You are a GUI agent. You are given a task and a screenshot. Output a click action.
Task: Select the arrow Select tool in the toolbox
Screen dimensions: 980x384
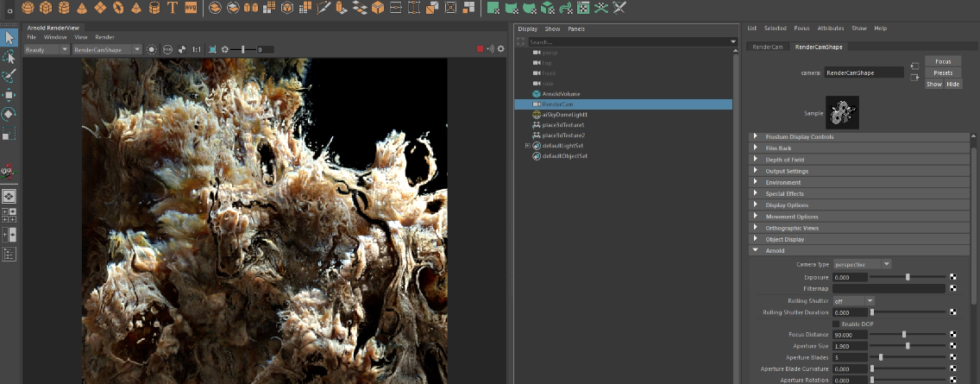[x=9, y=38]
